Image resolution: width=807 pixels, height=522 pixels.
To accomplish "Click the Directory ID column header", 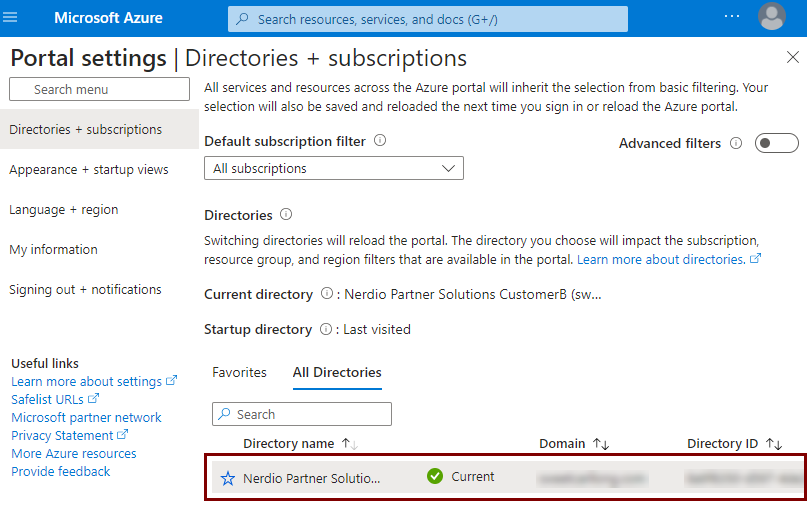I will pos(723,444).
